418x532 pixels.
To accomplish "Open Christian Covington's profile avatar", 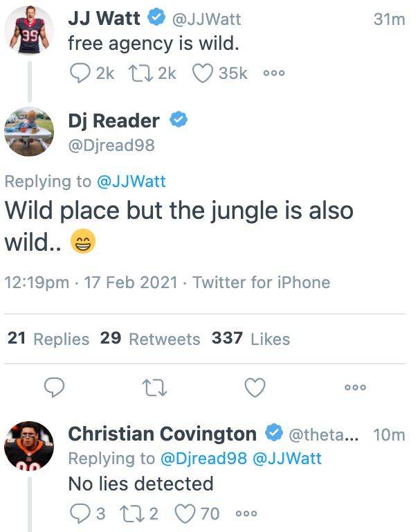I will 28,445.
